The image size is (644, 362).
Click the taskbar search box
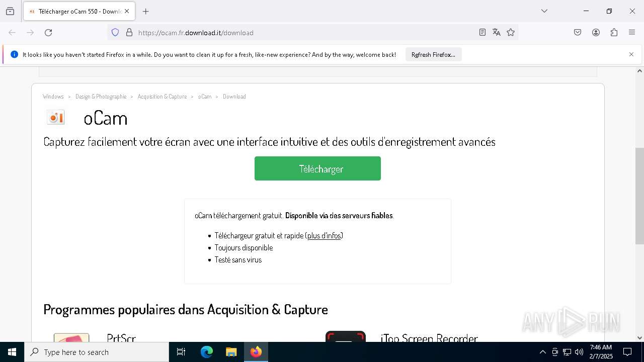pyautogui.click(x=97, y=352)
